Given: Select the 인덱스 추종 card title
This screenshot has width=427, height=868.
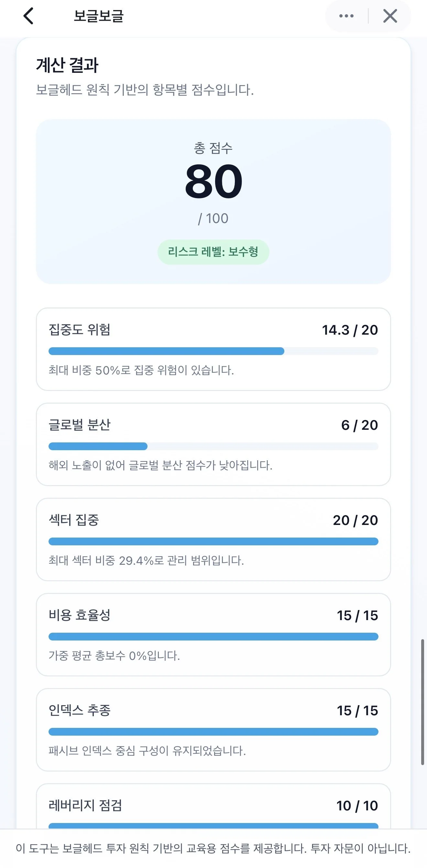Looking at the screenshot, I should click(x=80, y=710).
